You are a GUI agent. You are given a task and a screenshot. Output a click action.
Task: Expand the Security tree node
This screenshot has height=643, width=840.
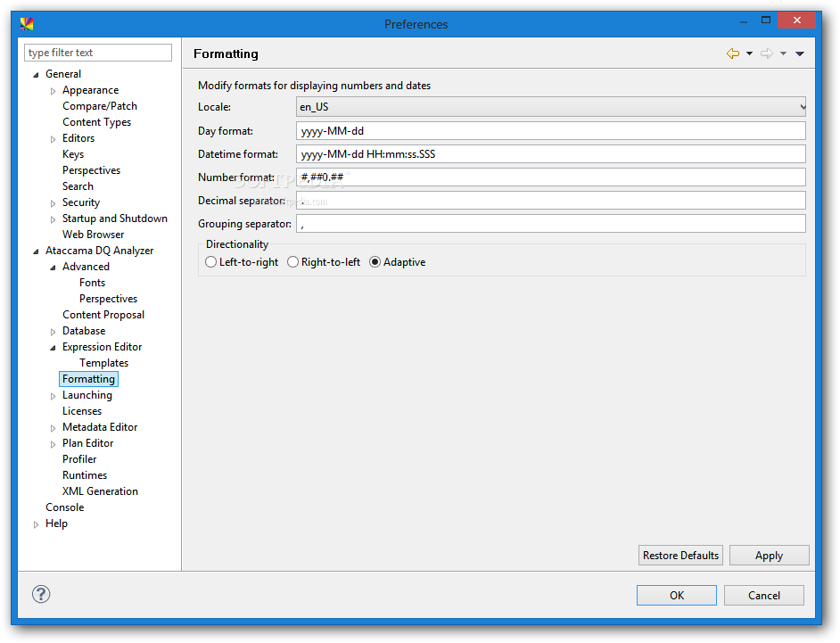click(53, 203)
